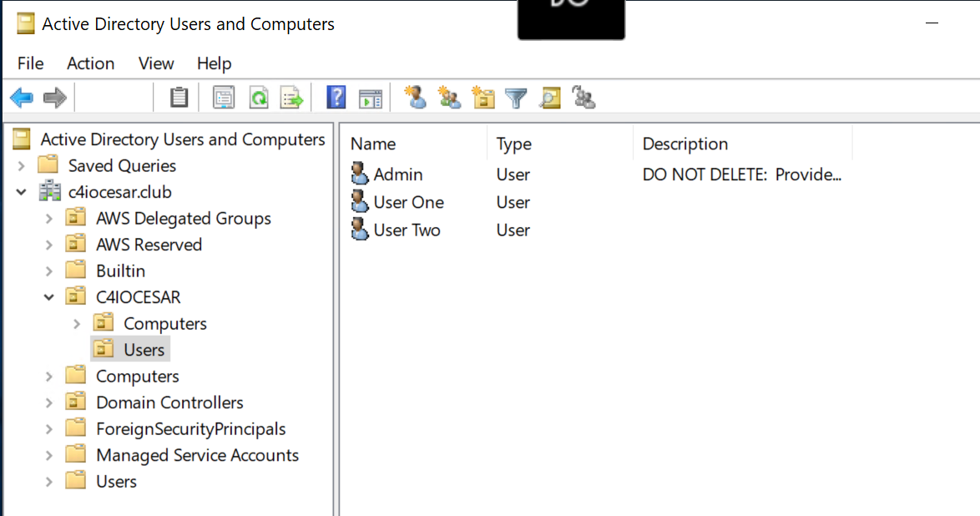Screen dimensions: 980x516
Task: Expand the Domain Controllers node
Action: [x=48, y=402]
